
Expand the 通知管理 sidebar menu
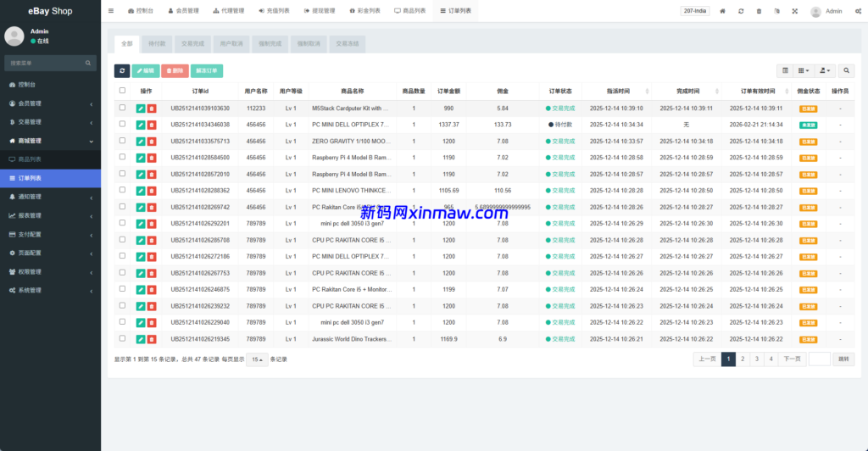tap(50, 197)
